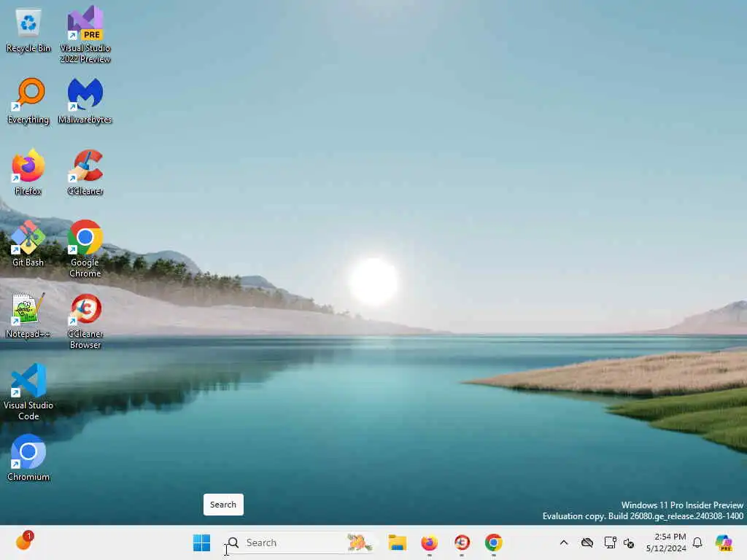Switch to CCleaner Browser in taskbar

click(x=462, y=542)
